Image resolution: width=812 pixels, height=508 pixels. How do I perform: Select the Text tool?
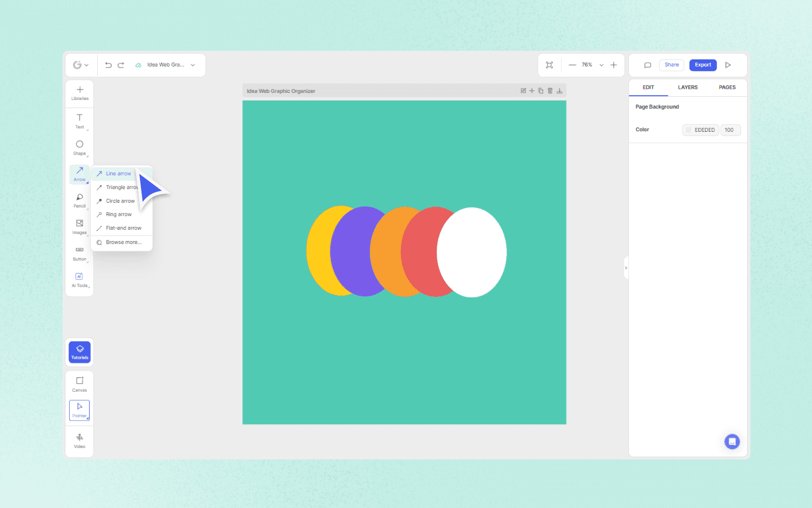[x=79, y=121]
